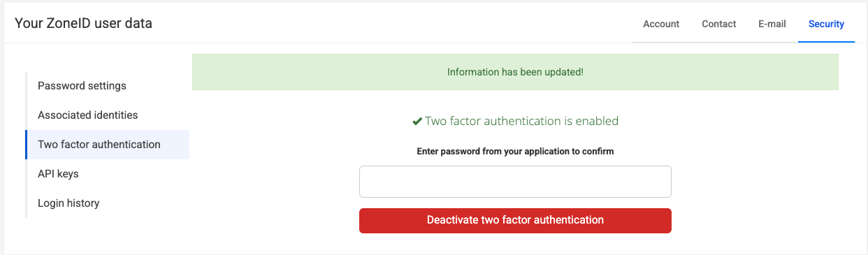
Task: Click the 'Information has been updated!' banner
Action: pyautogui.click(x=515, y=72)
